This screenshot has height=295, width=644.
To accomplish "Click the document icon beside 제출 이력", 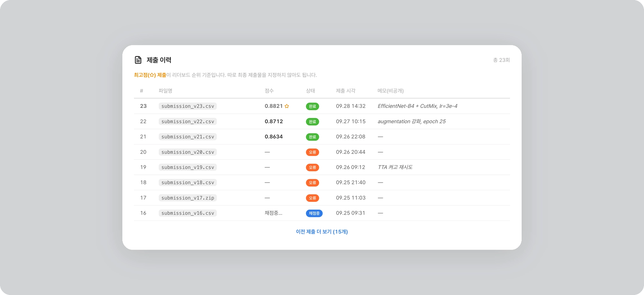I will (138, 60).
